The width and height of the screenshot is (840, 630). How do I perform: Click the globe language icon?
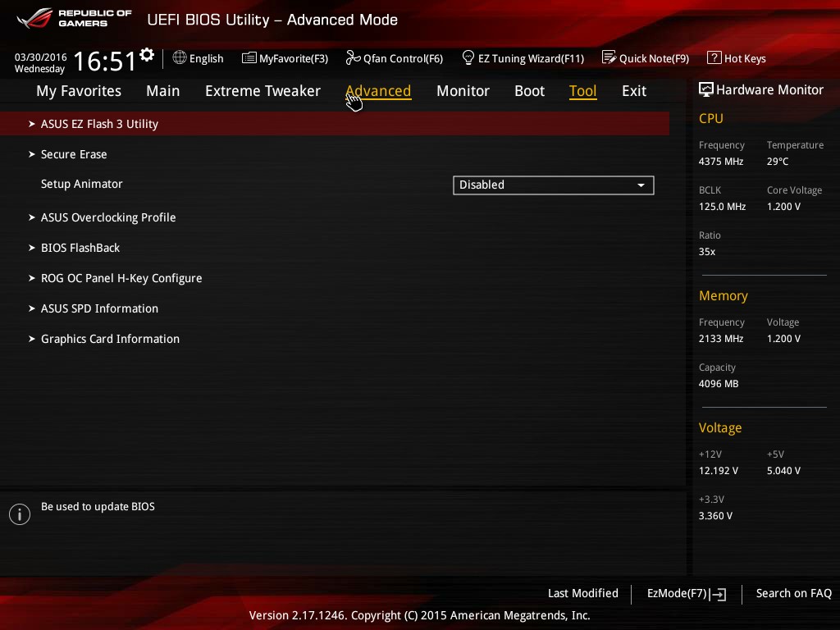point(180,57)
